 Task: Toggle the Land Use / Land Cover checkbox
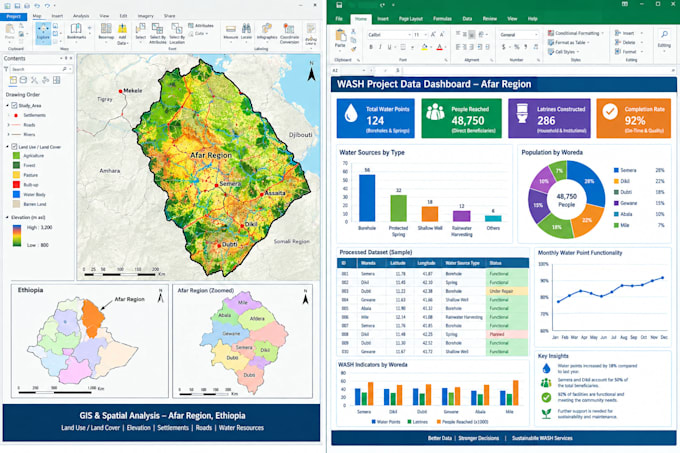point(14,147)
